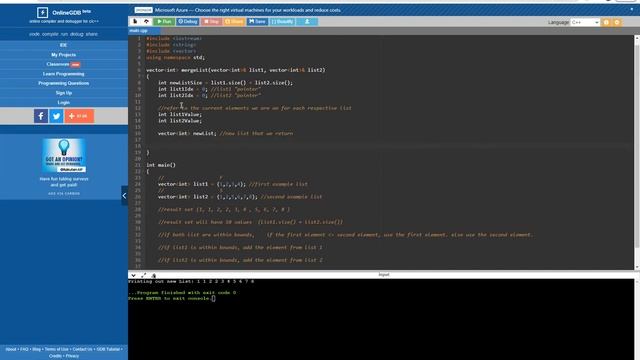This screenshot has height=360, width=640.
Task: Click the Login link
Action: tap(63, 102)
